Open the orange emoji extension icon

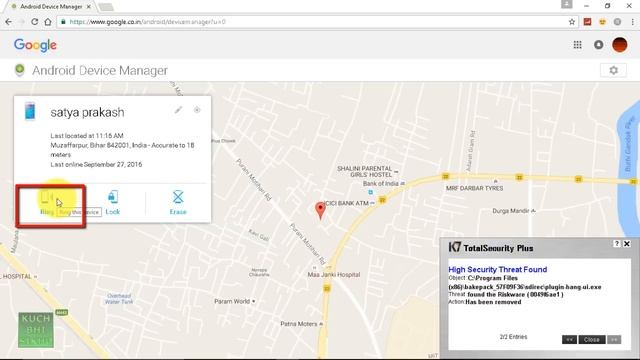tap(602, 22)
